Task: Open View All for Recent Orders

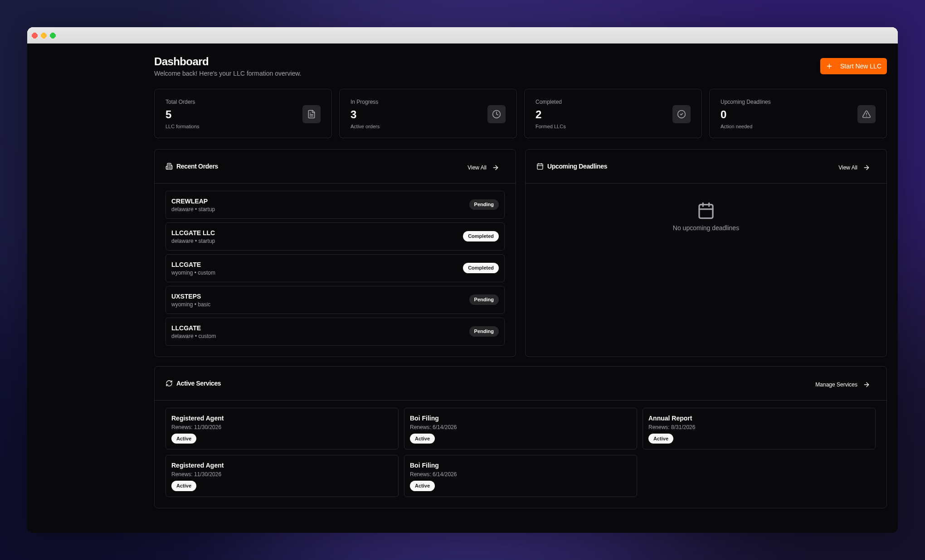Action: (483, 168)
